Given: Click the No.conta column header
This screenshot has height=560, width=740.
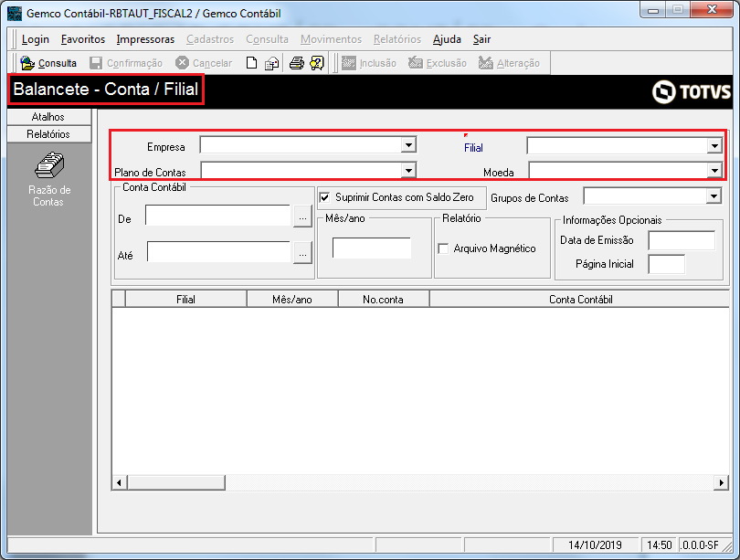Looking at the screenshot, I should 383,299.
